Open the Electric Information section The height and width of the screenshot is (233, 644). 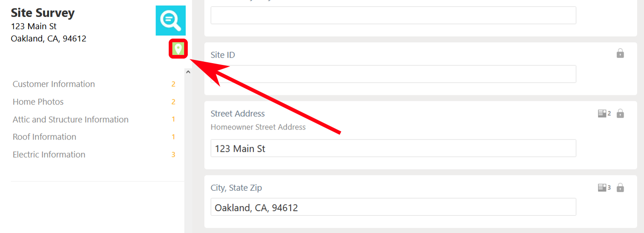pyautogui.click(x=49, y=154)
